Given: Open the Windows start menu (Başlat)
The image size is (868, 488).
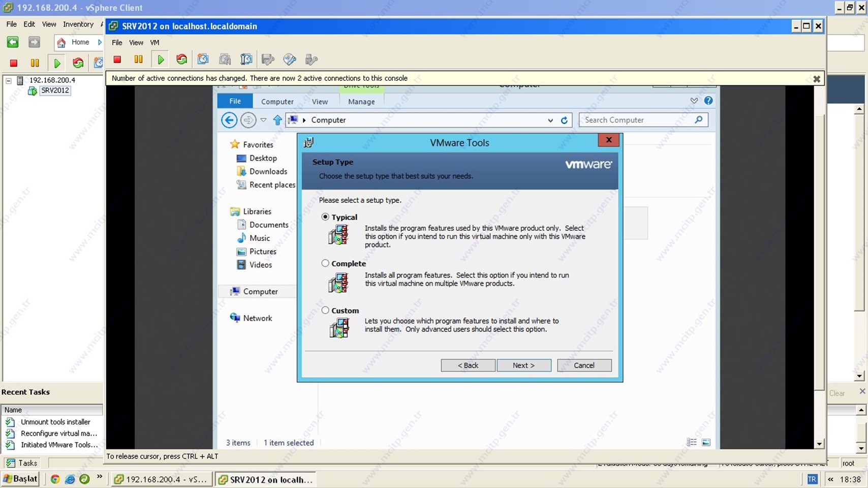Looking at the screenshot, I should pos(20,479).
